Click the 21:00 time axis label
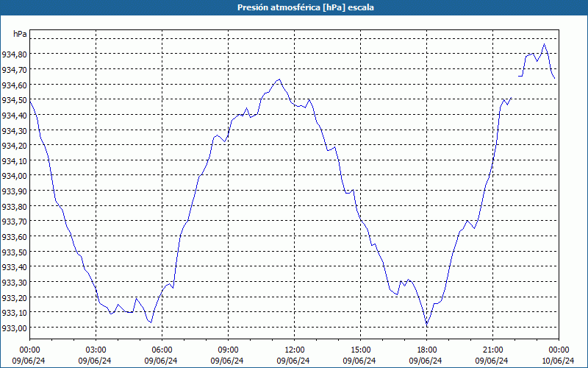The height and width of the screenshot is (368, 588). pos(492,350)
